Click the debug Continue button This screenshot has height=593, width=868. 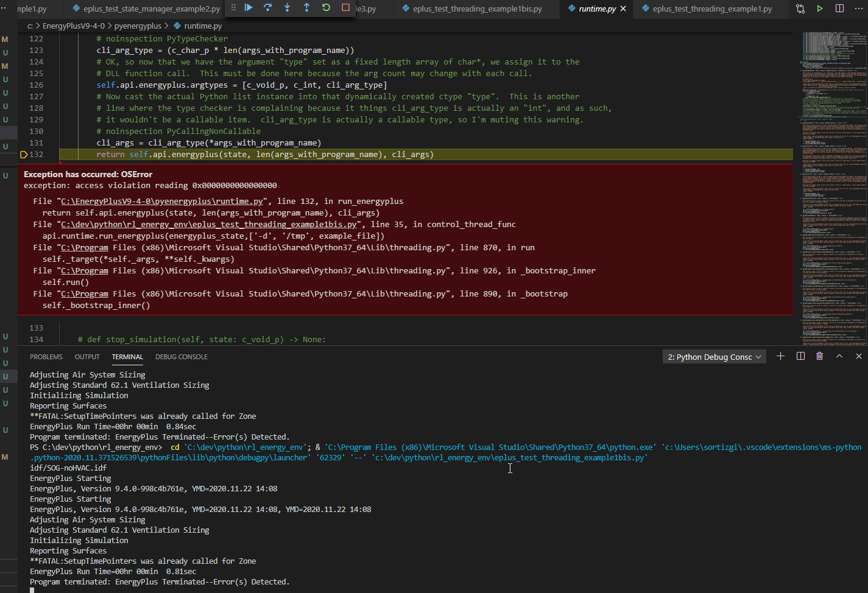(x=249, y=8)
